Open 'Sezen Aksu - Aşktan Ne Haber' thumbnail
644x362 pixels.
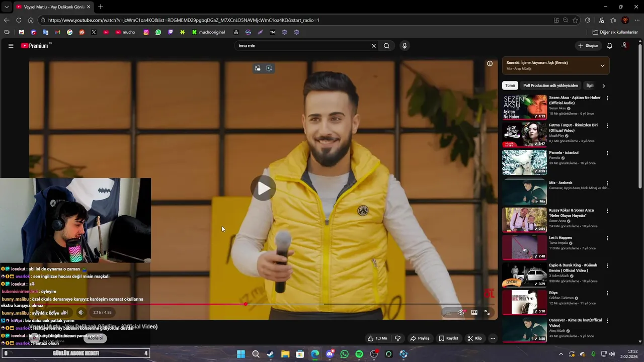524,107
